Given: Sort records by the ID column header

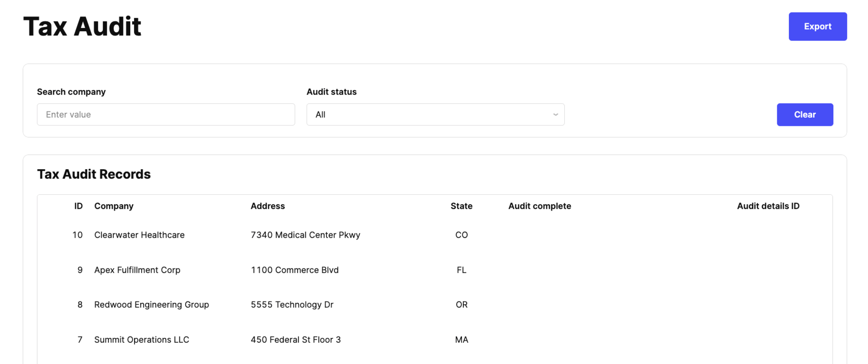Looking at the screenshot, I should click(x=78, y=206).
